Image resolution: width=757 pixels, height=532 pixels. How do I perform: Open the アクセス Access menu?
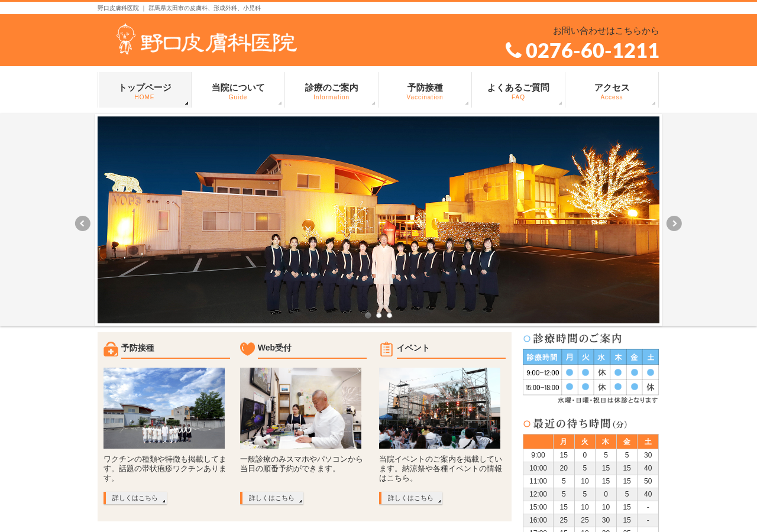[612, 90]
